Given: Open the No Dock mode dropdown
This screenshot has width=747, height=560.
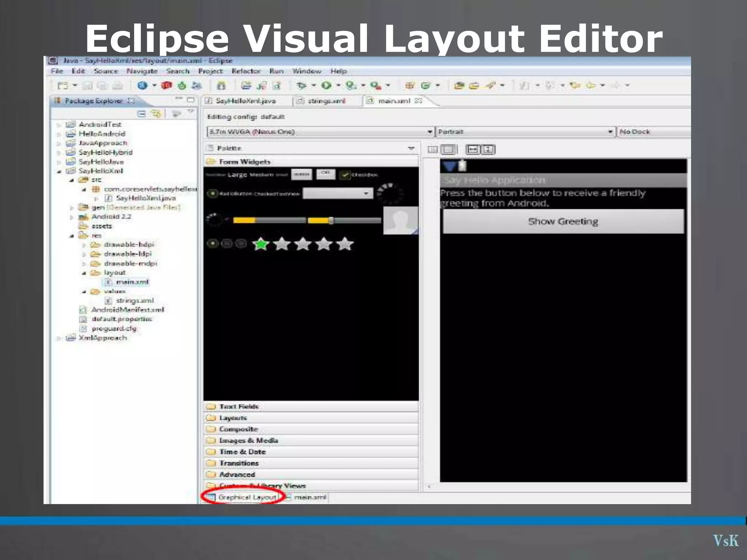Looking at the screenshot, I should pos(654,132).
